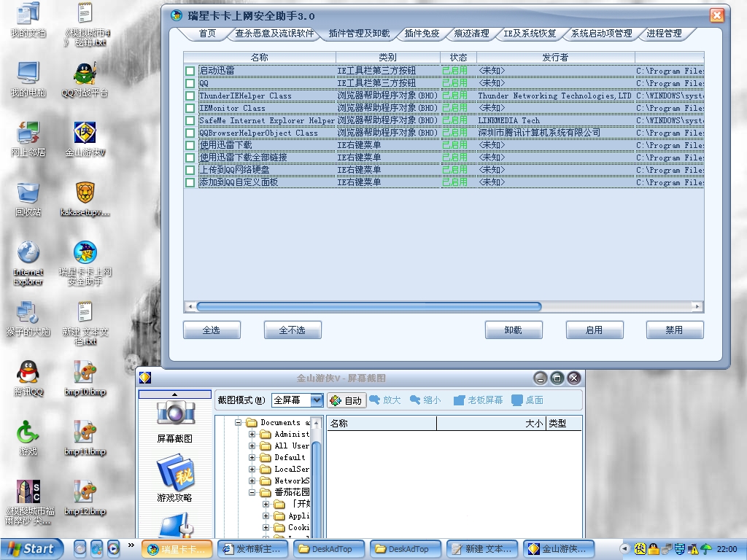This screenshot has height=560, width=747.
Task: Switch to 痕迹清理 tab
Action: 471,34
